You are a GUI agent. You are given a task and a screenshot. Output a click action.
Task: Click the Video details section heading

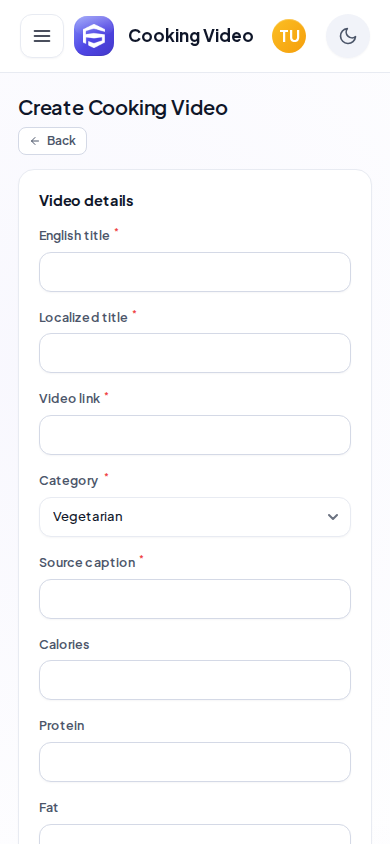86,201
